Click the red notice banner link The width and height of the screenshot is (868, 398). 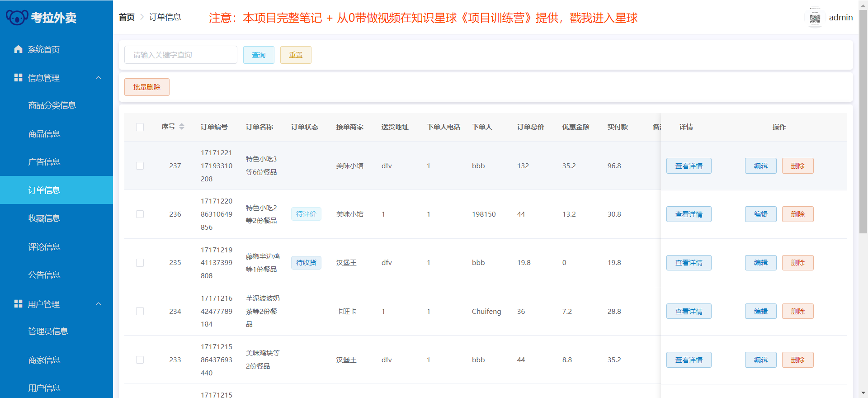(x=423, y=18)
